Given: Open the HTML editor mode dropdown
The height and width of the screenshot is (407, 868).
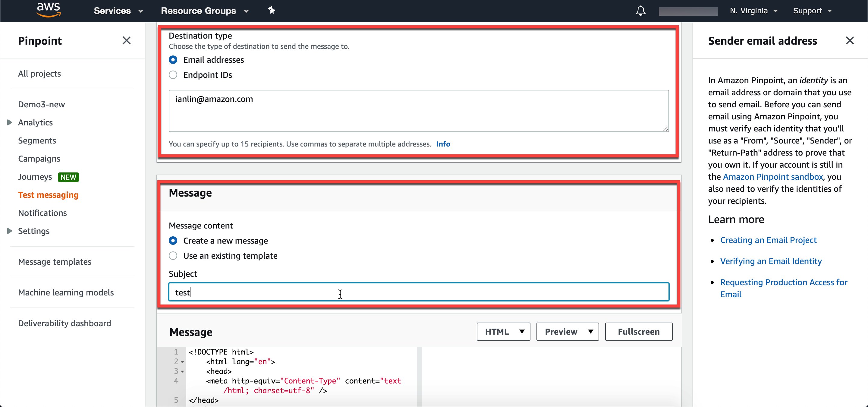Looking at the screenshot, I should [x=503, y=332].
